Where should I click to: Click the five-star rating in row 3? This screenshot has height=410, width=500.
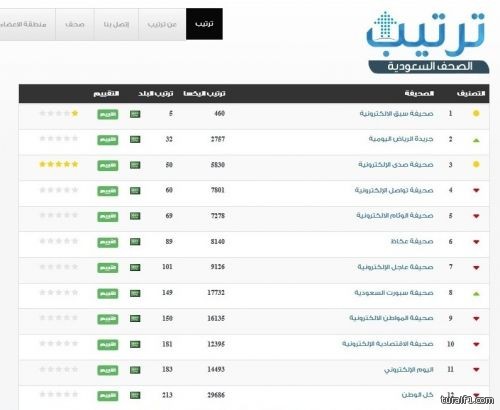click(59, 164)
